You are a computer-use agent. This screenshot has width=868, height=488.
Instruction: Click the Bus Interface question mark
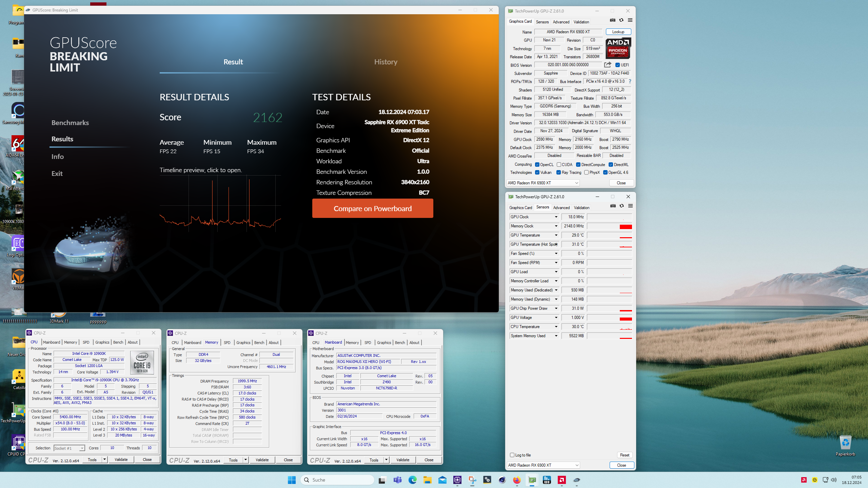point(630,81)
